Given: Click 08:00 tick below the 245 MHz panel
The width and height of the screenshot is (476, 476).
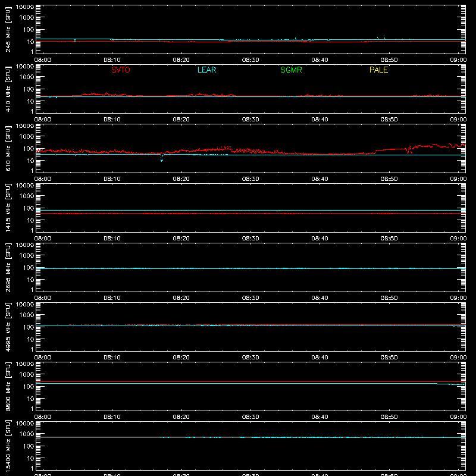Looking at the screenshot, I should pyautogui.click(x=43, y=60).
